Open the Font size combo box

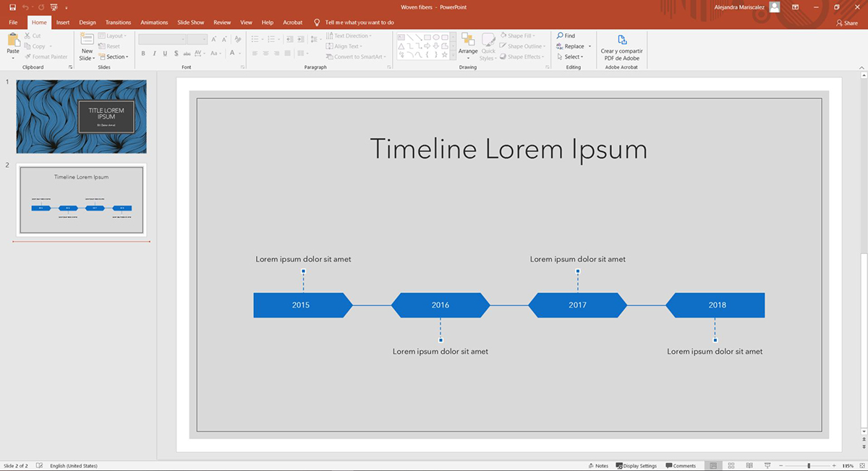click(197, 39)
